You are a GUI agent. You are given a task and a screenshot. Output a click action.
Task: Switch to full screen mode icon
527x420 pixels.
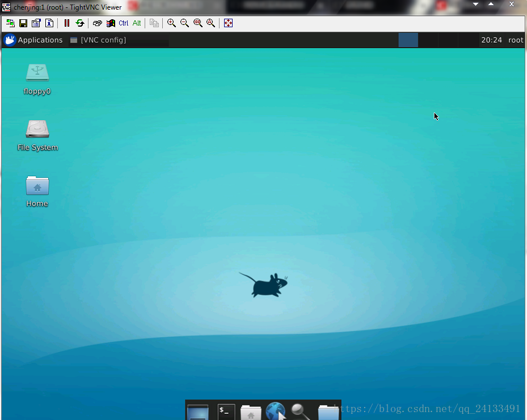[x=228, y=23]
